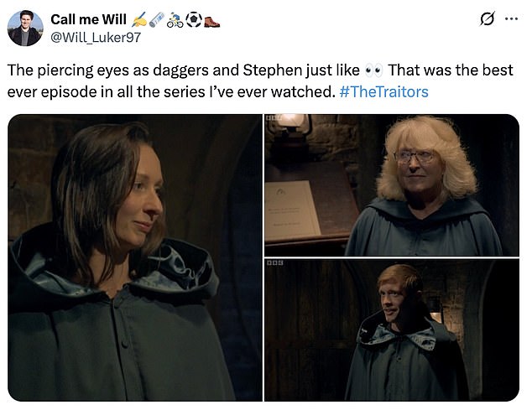Open the three-dot more options menu
This screenshot has width=532, height=410.
511,19
